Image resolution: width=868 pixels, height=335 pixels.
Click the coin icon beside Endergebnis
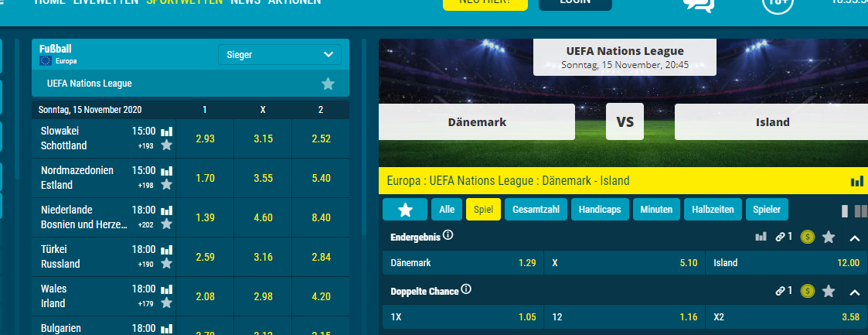tap(808, 237)
